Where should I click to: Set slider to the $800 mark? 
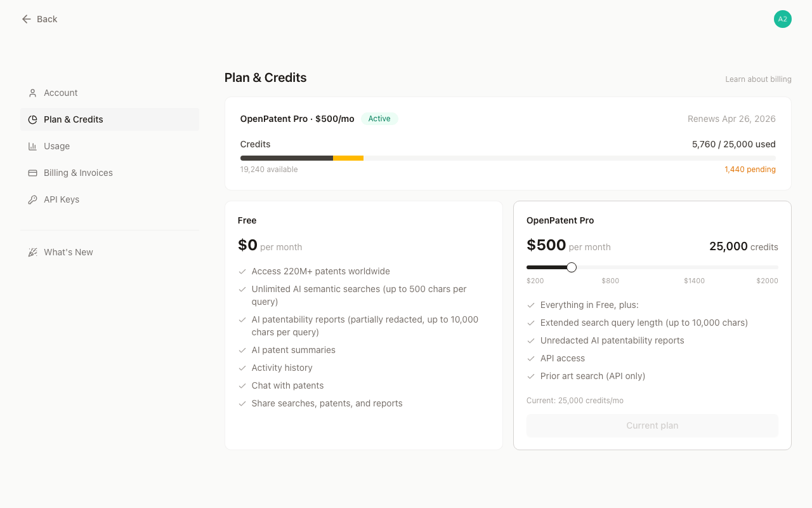tap(610, 267)
